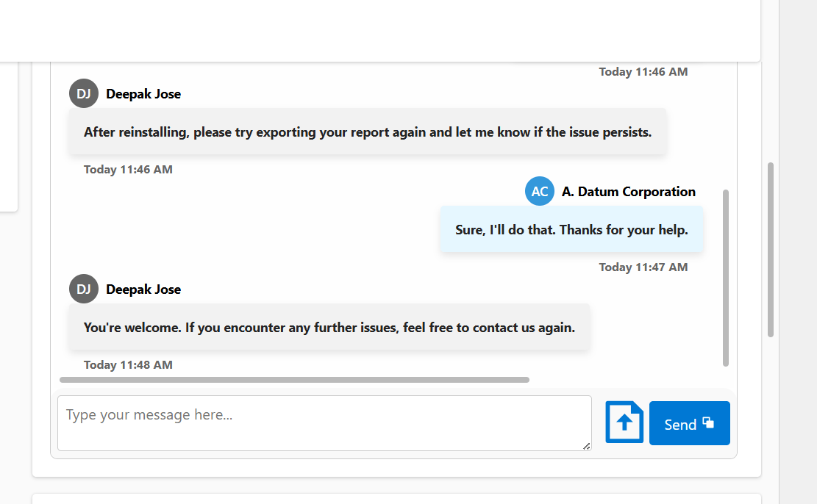The width and height of the screenshot is (817, 504).
Task: Click the textarea resize handle corner
Action: coord(586,446)
